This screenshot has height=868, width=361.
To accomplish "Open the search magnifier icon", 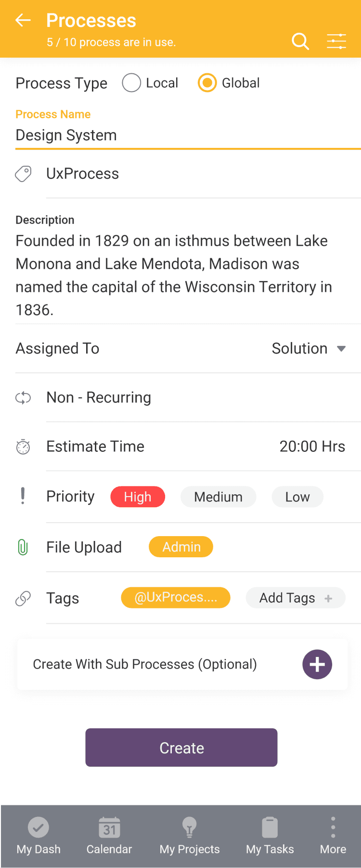I will (300, 41).
